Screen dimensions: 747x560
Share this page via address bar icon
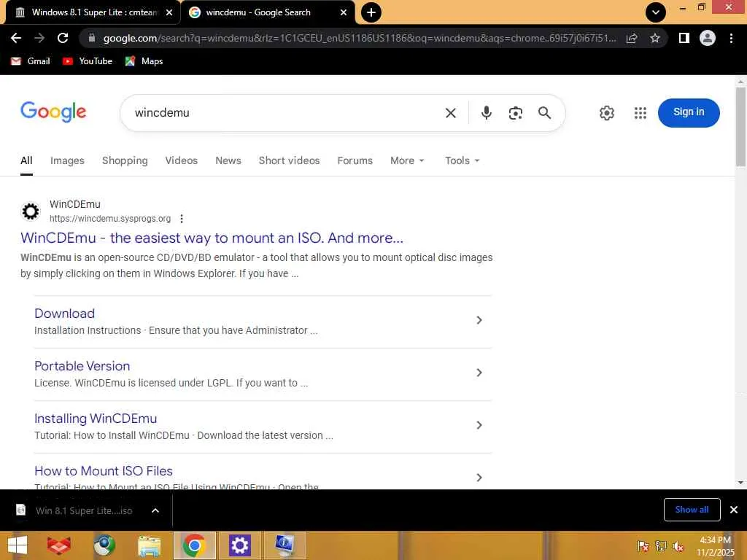[x=632, y=38]
